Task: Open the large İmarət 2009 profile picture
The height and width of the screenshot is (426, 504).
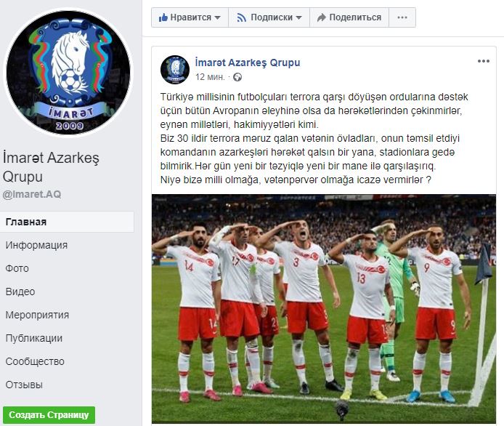Action: (x=68, y=73)
